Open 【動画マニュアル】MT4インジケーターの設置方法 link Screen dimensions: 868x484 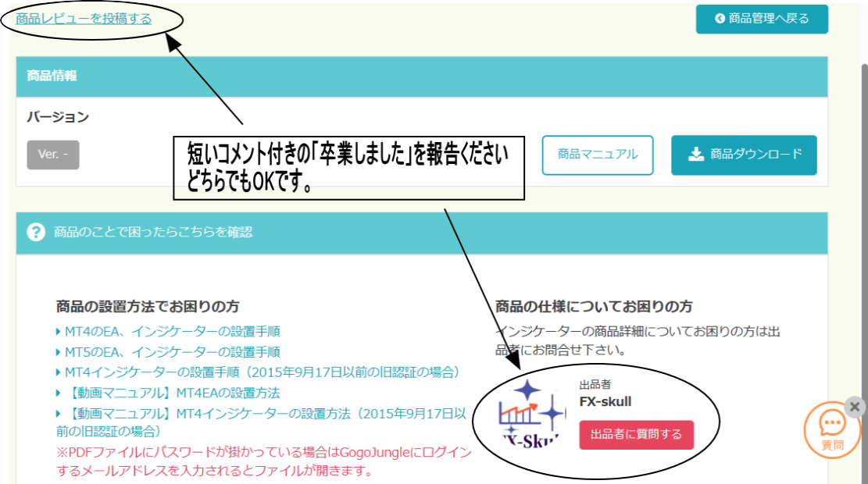266,413
